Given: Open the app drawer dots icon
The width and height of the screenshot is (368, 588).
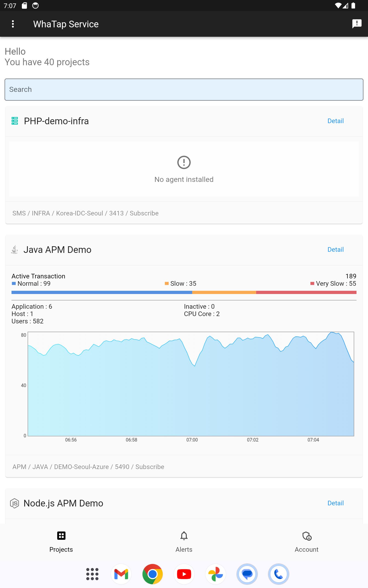Looking at the screenshot, I should coord(92,574).
